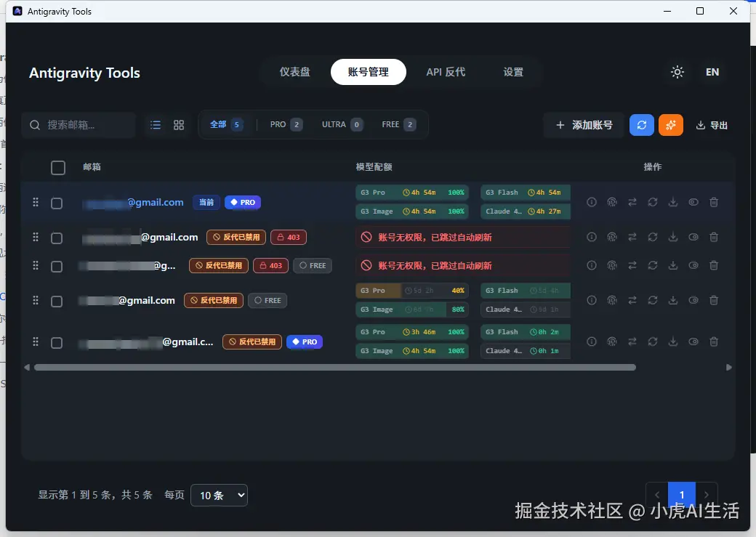
Task: Show info for the FREE account at G3 Pro 40%
Action: click(592, 300)
